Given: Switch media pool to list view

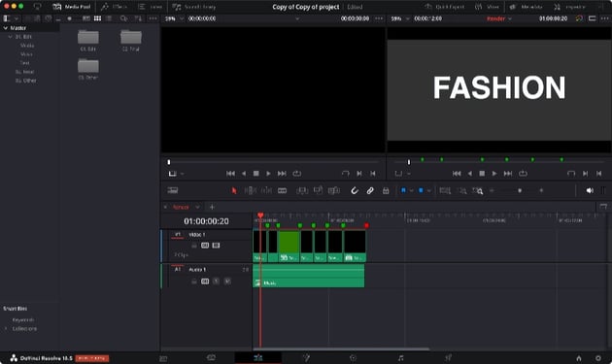Looking at the screenshot, I should pos(109,18).
